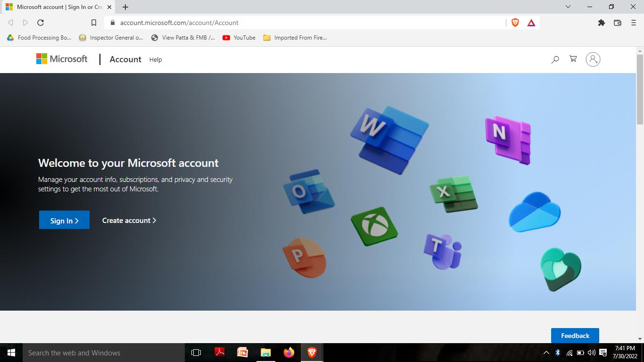Click the Feedback button
Screen dimensions: 644x362
click(x=575, y=336)
